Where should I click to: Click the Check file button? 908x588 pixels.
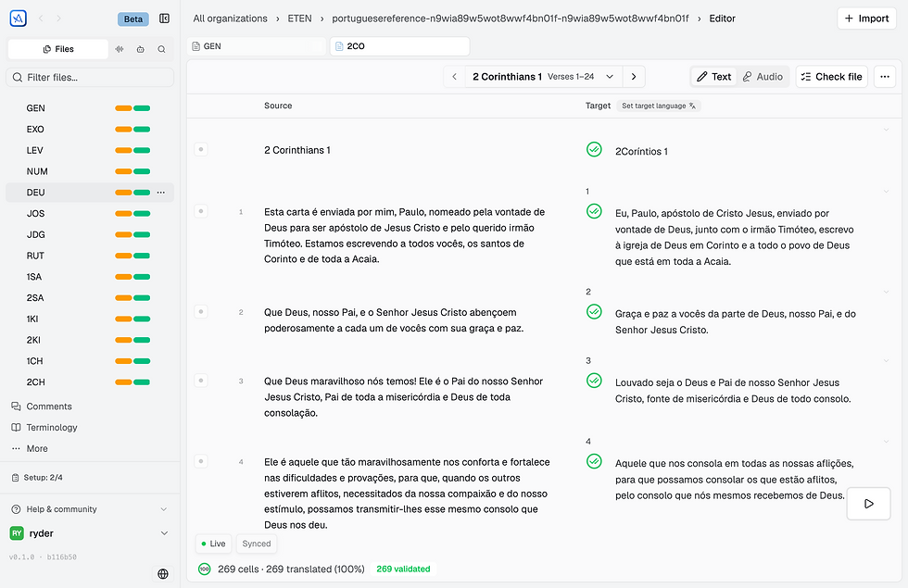pos(832,76)
